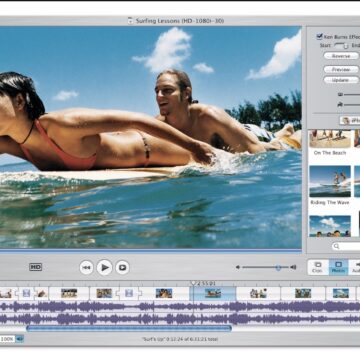
Task: Click the HD format indicator icon
Action: pos(35,267)
